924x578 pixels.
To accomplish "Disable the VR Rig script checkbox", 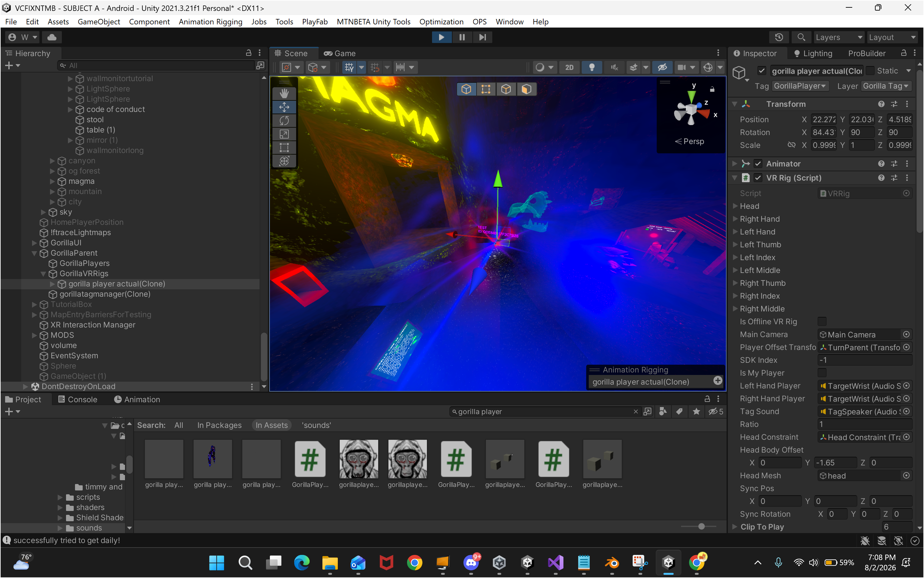I will tap(758, 178).
